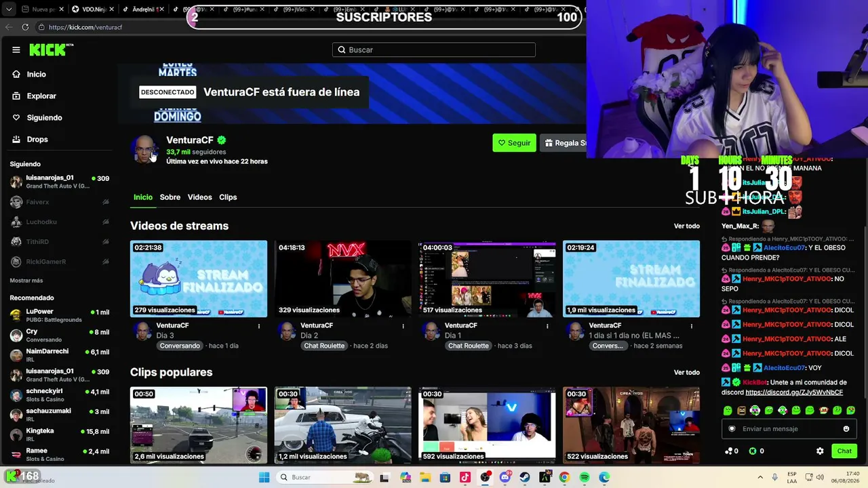Play the clip with 522 visualizaciones
Screen dimensions: 868x488
631,425
